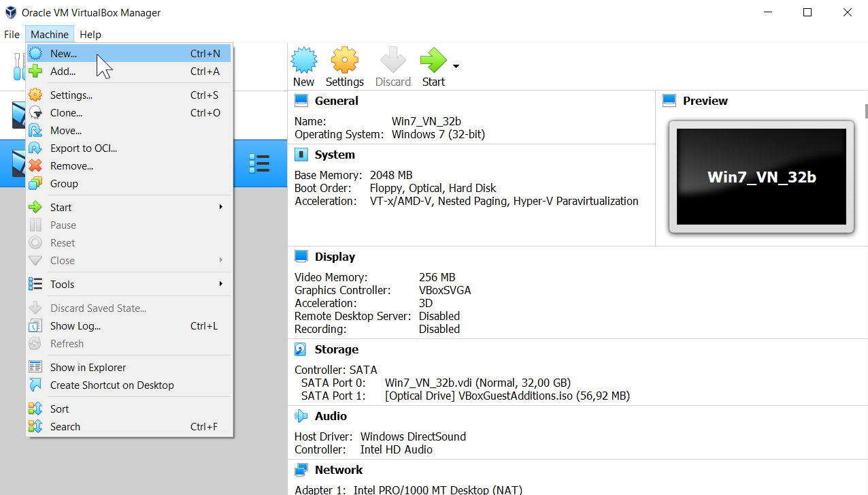Expand the grayed Close submenu in Machine menu
The image size is (868, 495).
[129, 261]
